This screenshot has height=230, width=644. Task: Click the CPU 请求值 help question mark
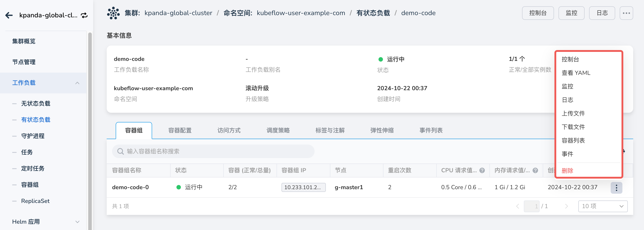click(x=482, y=170)
